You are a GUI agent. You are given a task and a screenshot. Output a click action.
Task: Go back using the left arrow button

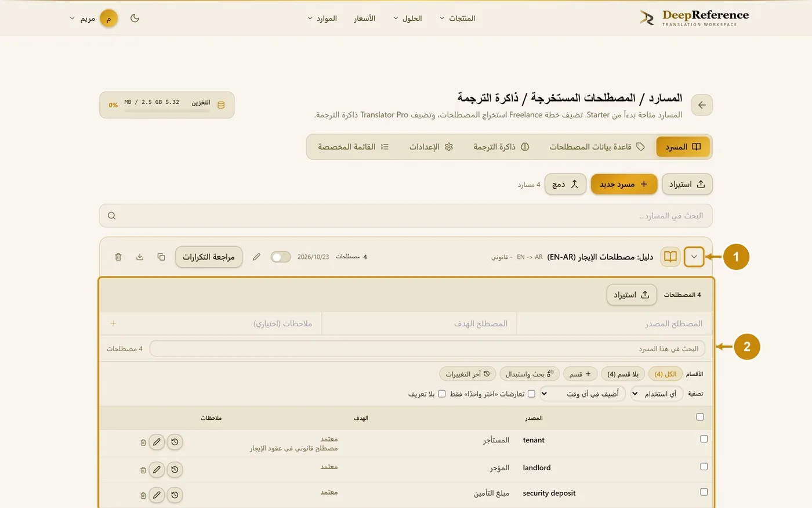pos(702,105)
